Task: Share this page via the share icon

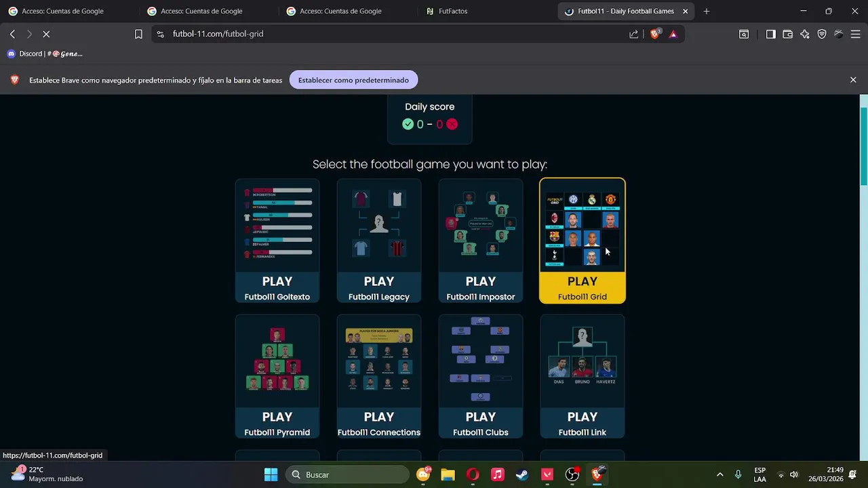Action: pyautogui.click(x=634, y=34)
